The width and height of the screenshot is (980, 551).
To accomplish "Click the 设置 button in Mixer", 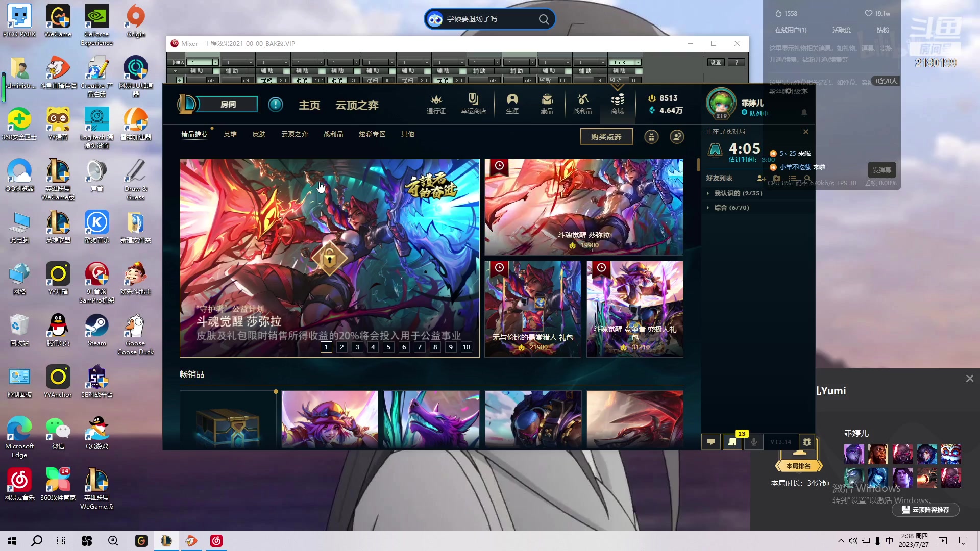I will point(716,62).
